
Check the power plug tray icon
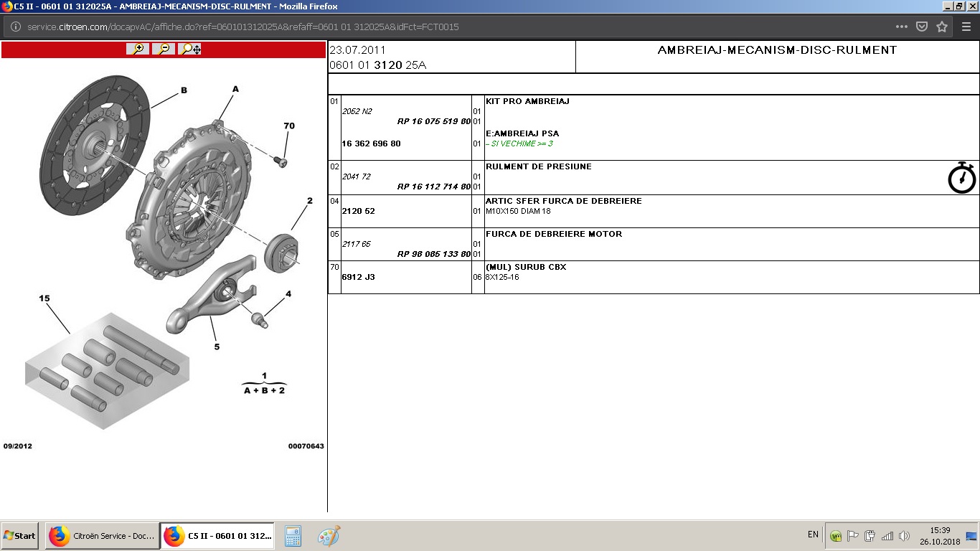(870, 536)
